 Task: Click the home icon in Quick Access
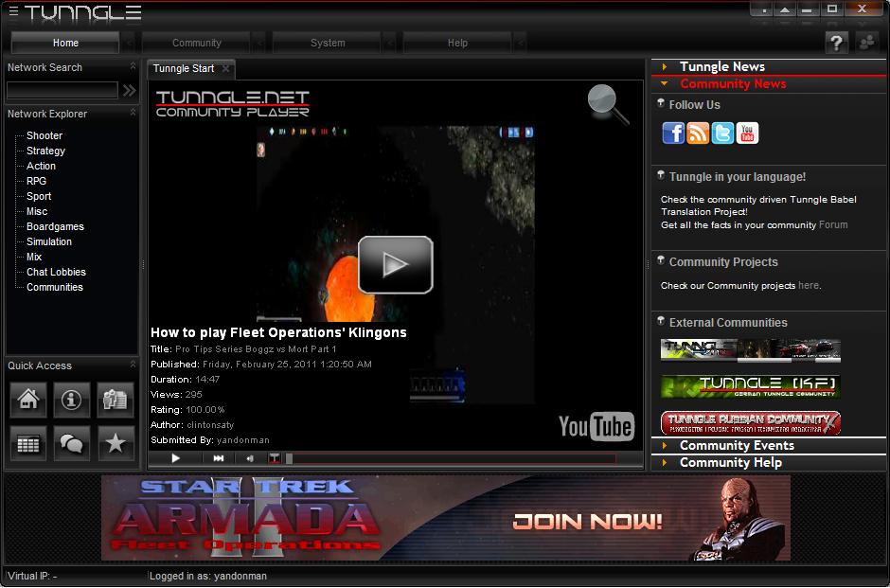pyautogui.click(x=28, y=400)
